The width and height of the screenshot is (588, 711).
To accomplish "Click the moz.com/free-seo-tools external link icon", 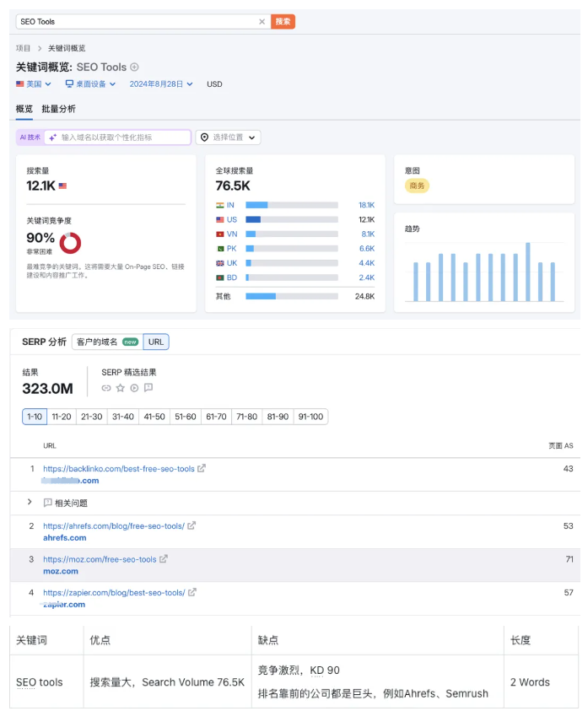I will [164, 559].
